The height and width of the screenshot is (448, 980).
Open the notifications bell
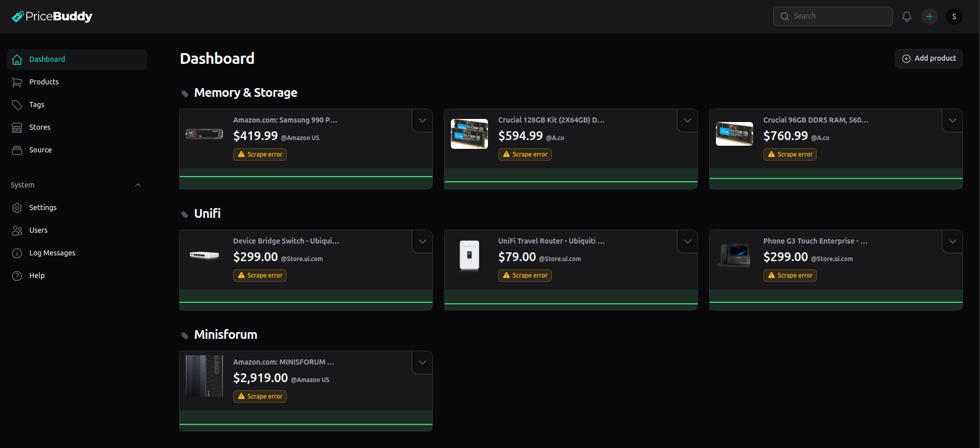[906, 16]
